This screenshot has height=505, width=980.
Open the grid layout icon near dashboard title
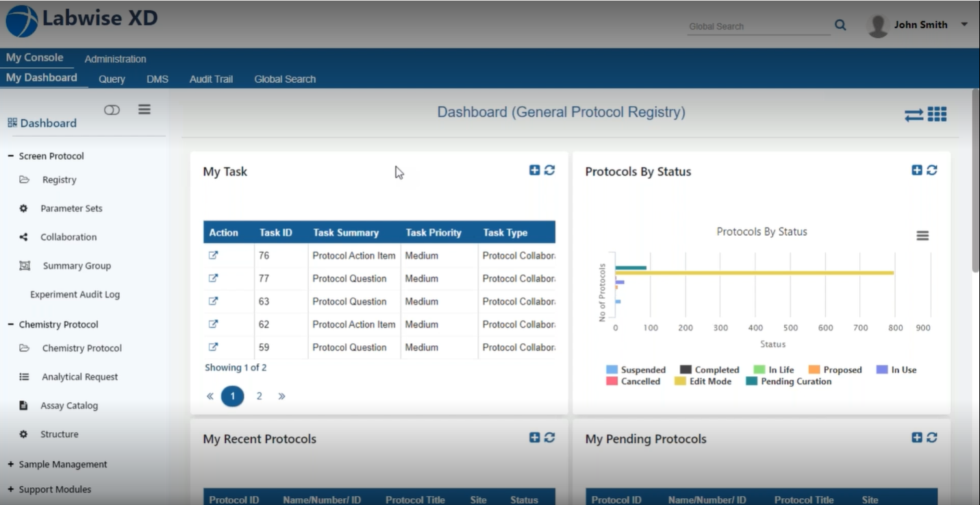click(x=938, y=114)
